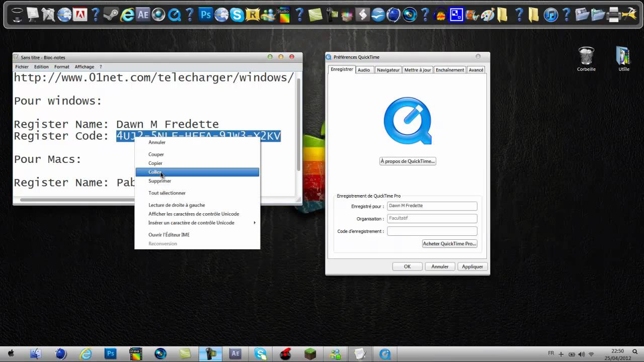
Task: Click Afficher les caractères de contrôle Unicode
Action: click(x=197, y=214)
